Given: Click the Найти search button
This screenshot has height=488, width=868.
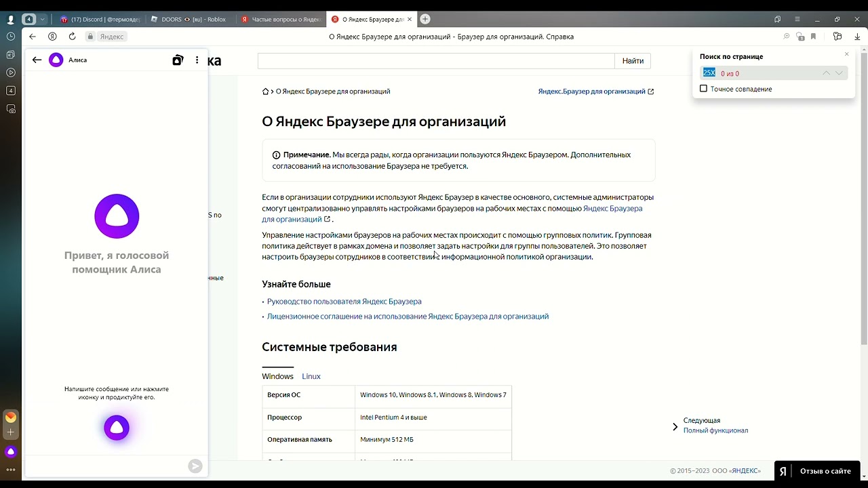Looking at the screenshot, I should (x=633, y=61).
